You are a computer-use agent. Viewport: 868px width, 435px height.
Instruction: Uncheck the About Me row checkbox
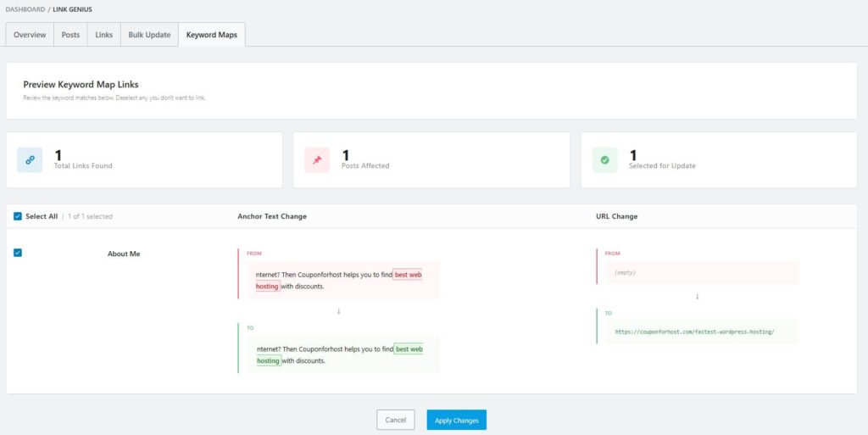click(x=18, y=253)
